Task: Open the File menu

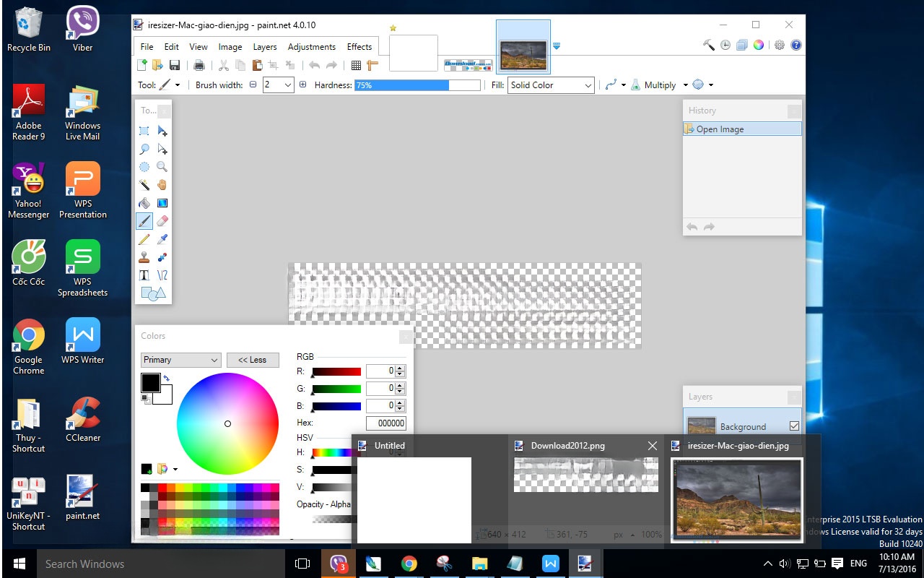Action: (147, 46)
